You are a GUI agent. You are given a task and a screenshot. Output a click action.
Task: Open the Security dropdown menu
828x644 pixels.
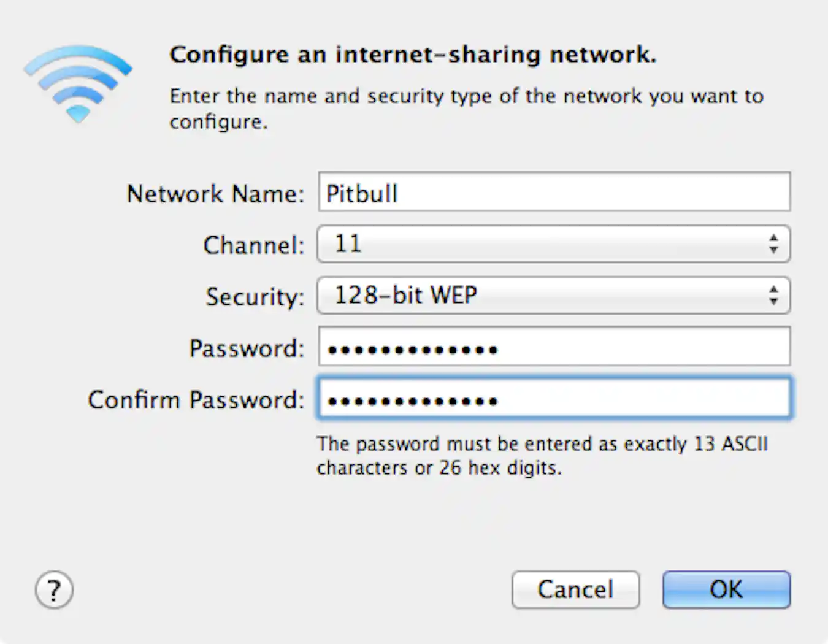(552, 295)
